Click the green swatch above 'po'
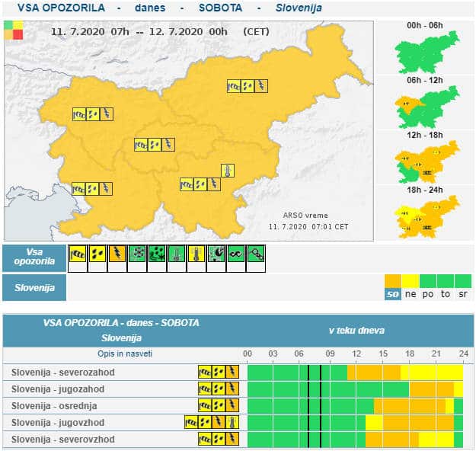Viewport: 476px width, 451px height. click(428, 281)
